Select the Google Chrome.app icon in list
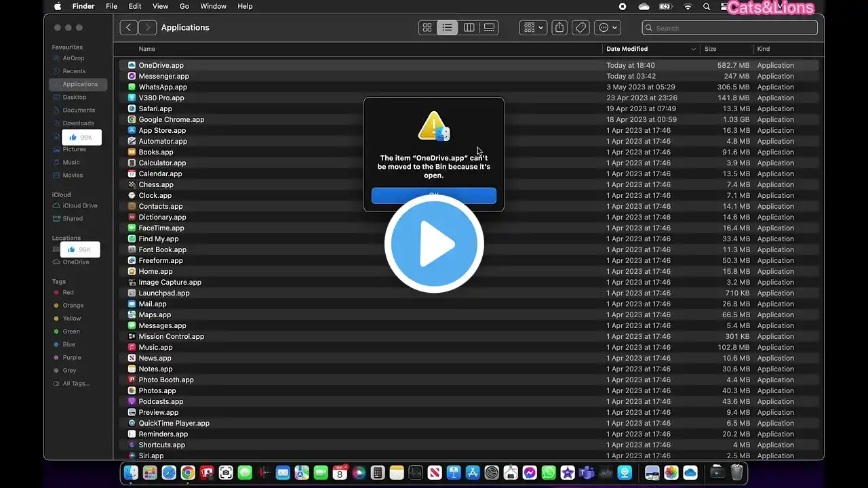This screenshot has height=488, width=868. coord(132,119)
